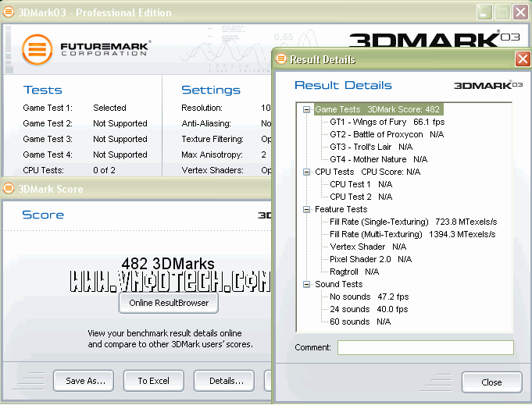This screenshot has height=405, width=532.
Task: Click the 3DMark Score window title icon
Action: click(x=9, y=188)
